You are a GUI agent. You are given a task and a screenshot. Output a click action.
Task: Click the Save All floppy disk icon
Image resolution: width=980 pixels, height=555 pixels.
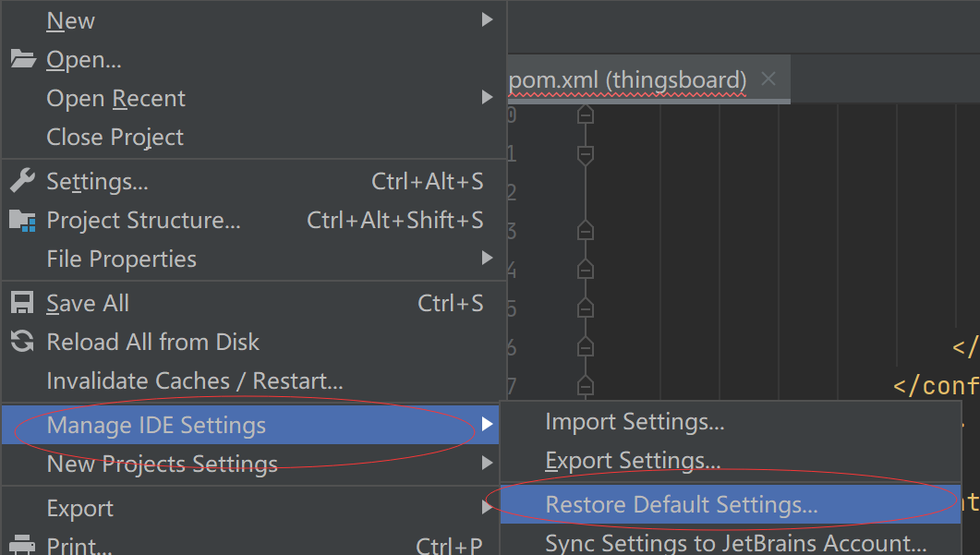pyautogui.click(x=22, y=302)
